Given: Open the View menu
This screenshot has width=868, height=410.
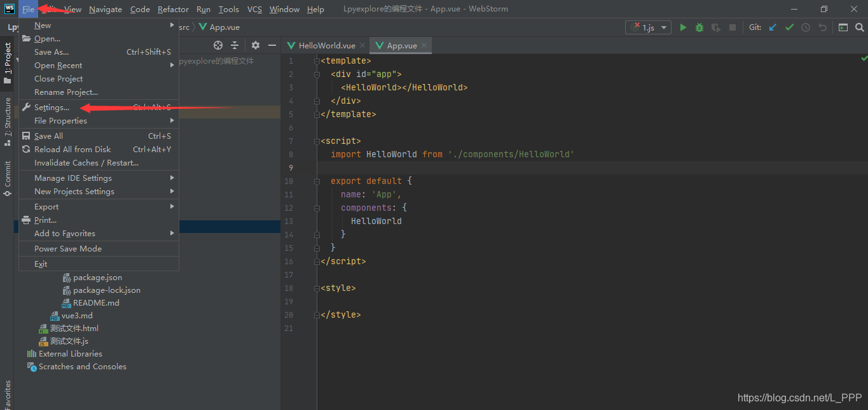Looking at the screenshot, I should point(72,9).
